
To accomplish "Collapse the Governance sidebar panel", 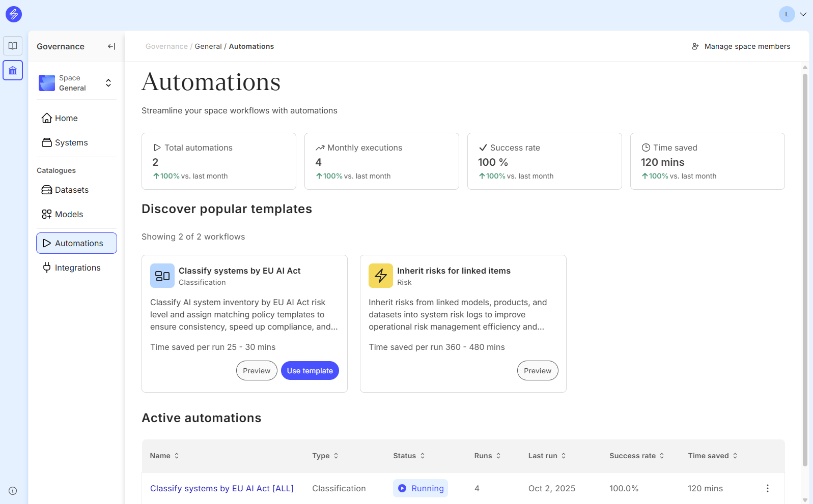I will click(x=111, y=46).
